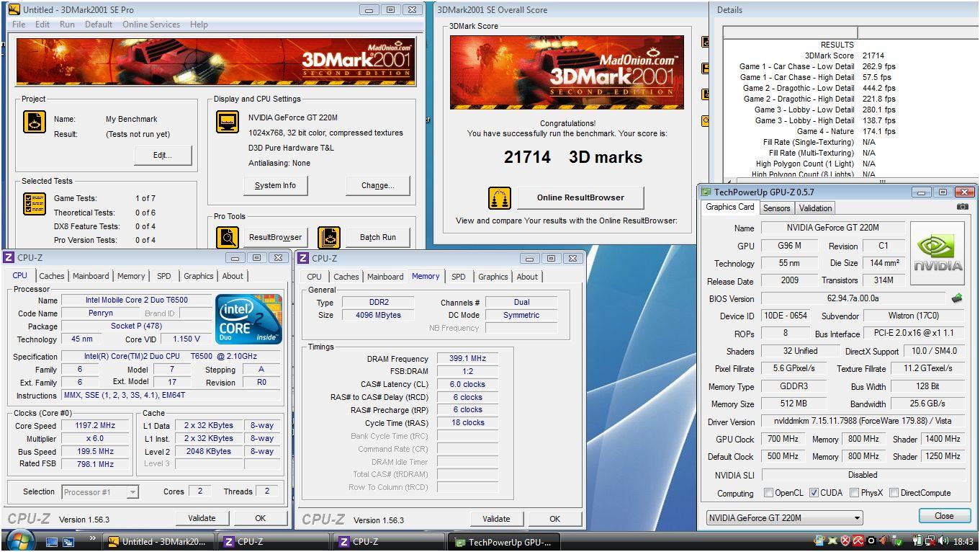The image size is (980, 552).
Task: Click the Intel Core 2 Duo logo
Action: pyautogui.click(x=248, y=319)
